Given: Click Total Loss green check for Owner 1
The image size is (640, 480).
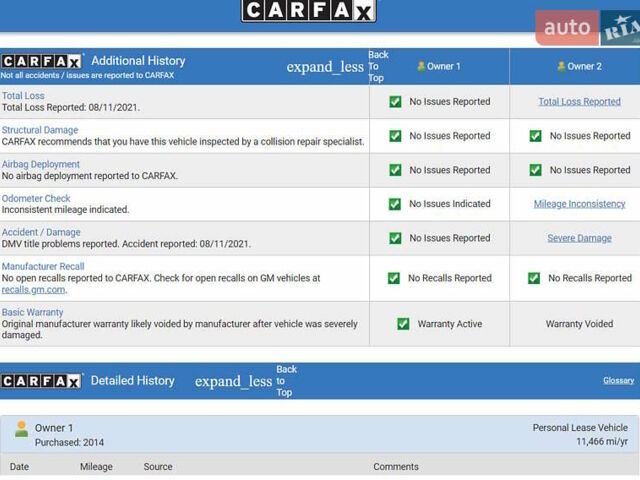Looking at the screenshot, I should pyautogui.click(x=395, y=102).
